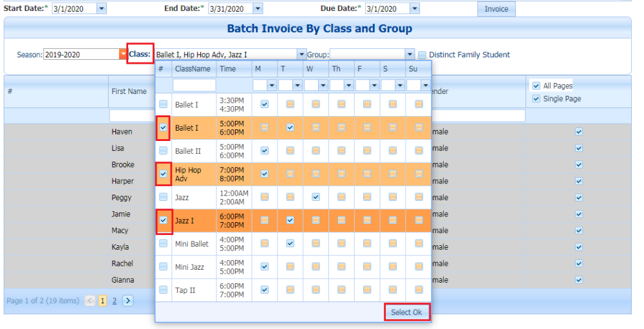644x329 pixels.
Task: Select the Ballet II class row
Action: coord(293,151)
